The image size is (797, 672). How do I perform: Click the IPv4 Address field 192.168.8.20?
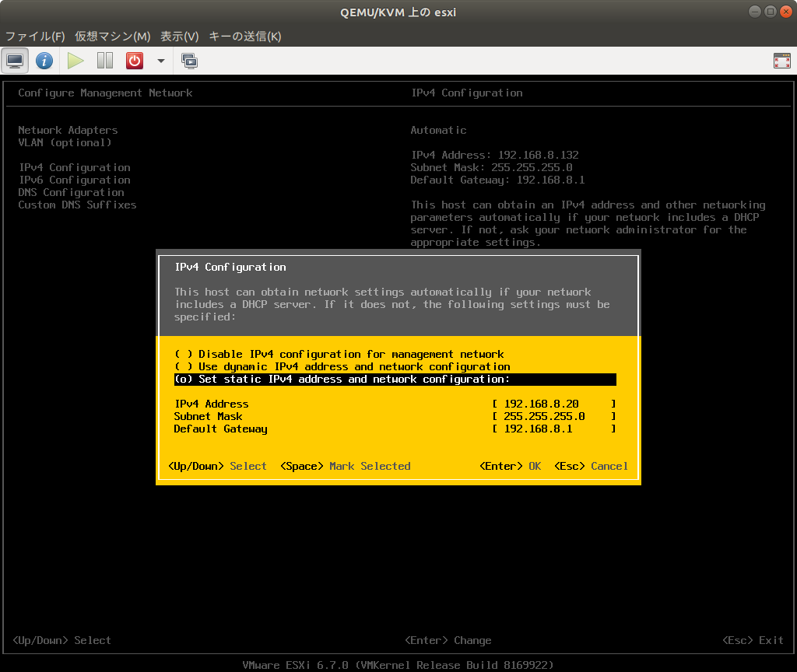pos(554,404)
